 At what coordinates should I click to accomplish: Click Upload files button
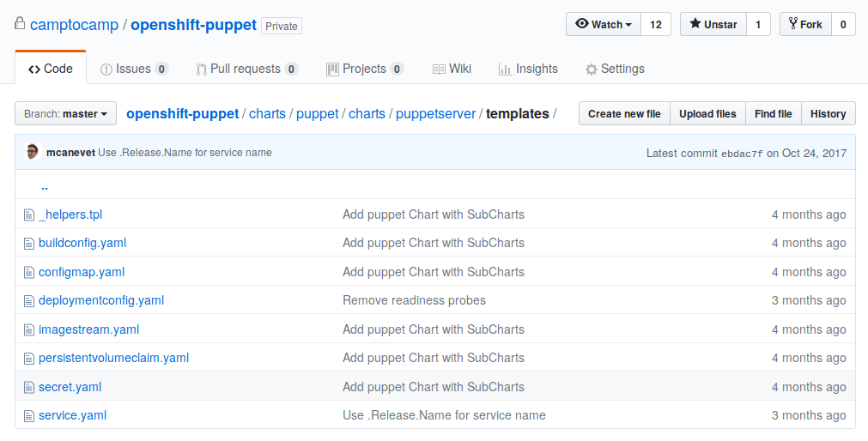(708, 113)
